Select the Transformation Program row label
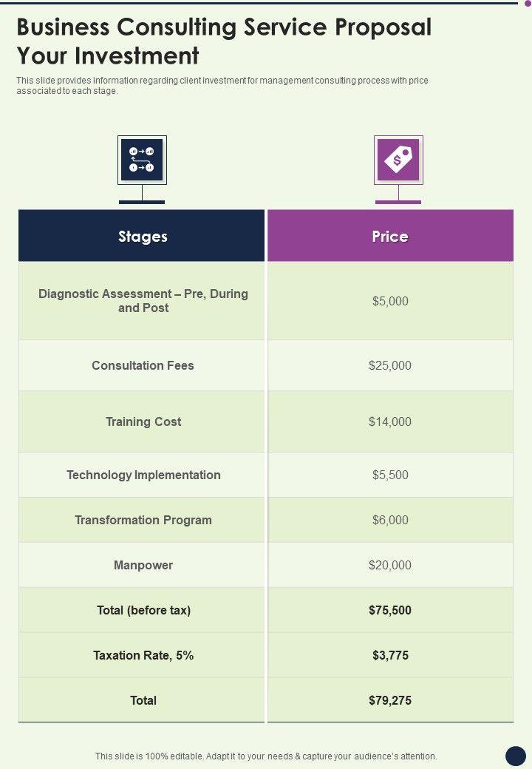 tap(143, 520)
